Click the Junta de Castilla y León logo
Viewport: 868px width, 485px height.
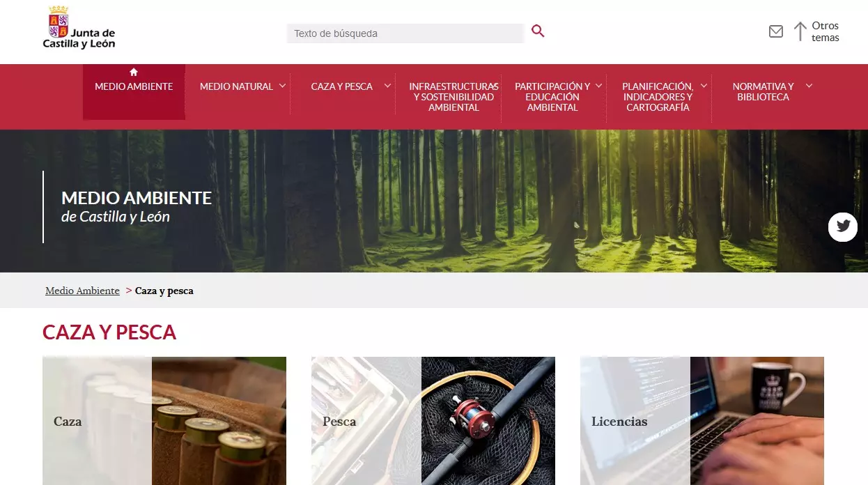click(79, 28)
